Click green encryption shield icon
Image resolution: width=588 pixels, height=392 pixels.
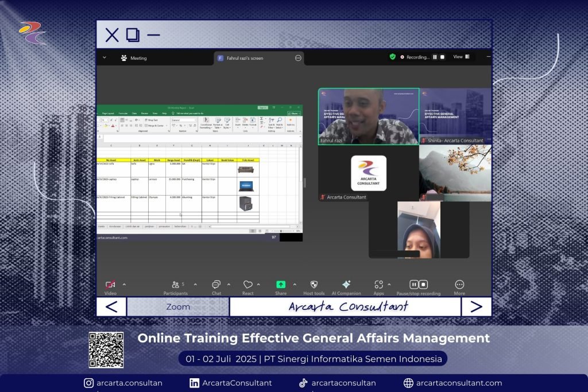(393, 57)
